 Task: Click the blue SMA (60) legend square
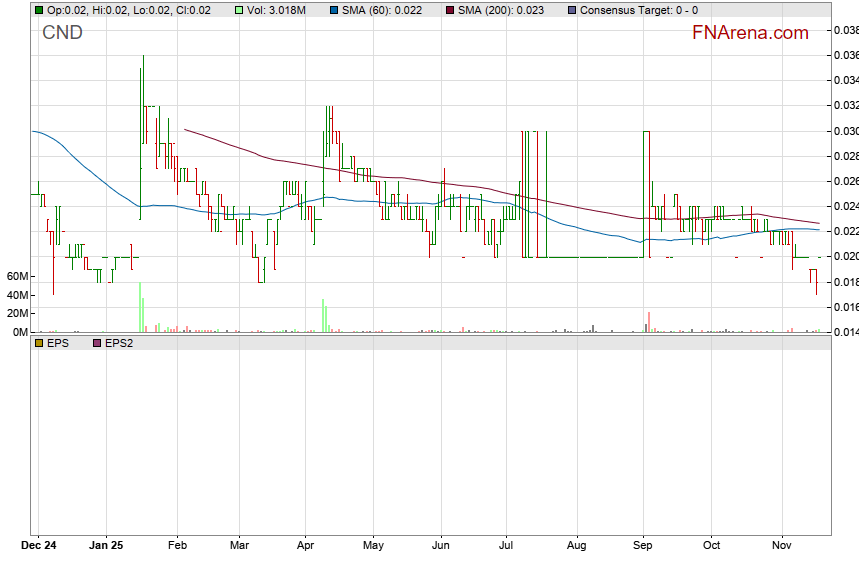tap(334, 10)
